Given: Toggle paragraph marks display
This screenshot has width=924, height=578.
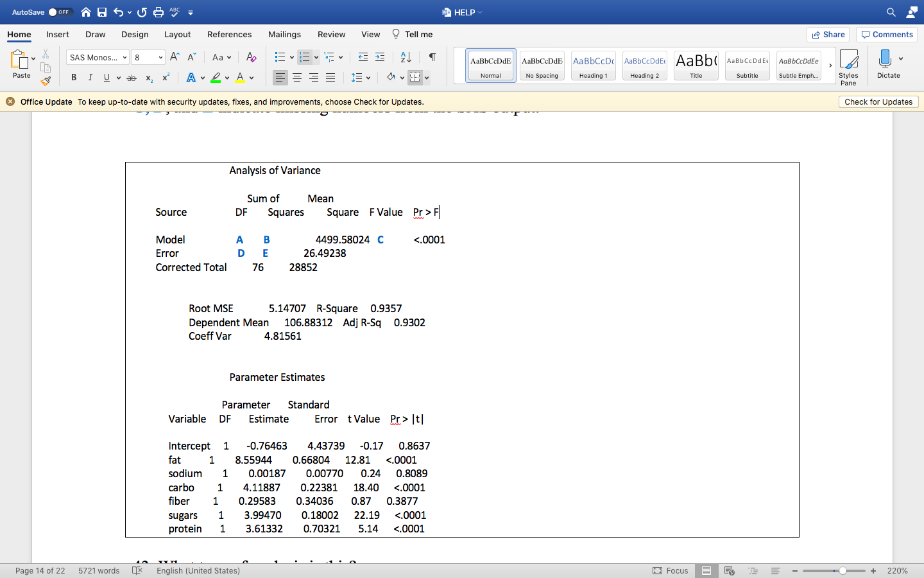Looking at the screenshot, I should pyautogui.click(x=432, y=57).
